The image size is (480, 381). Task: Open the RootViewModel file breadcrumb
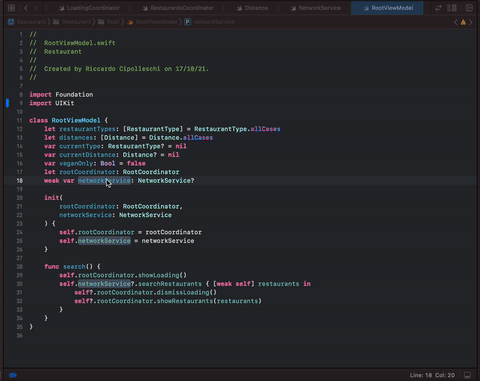tap(157, 22)
